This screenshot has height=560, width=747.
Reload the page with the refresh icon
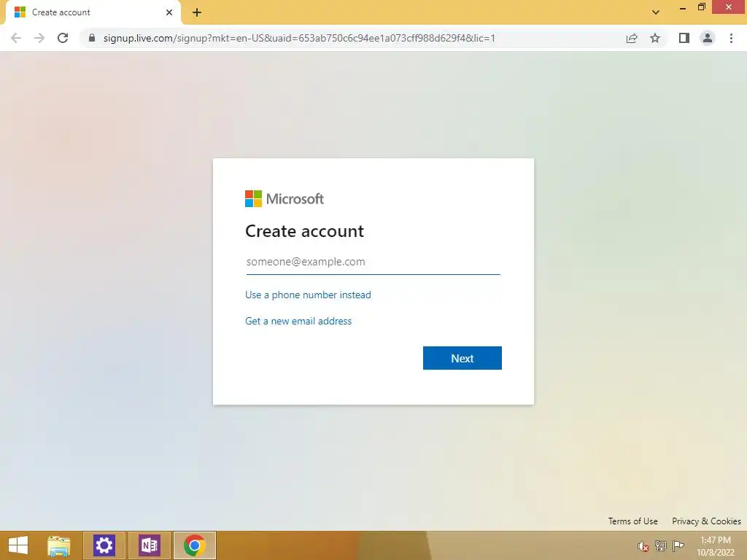click(x=63, y=38)
